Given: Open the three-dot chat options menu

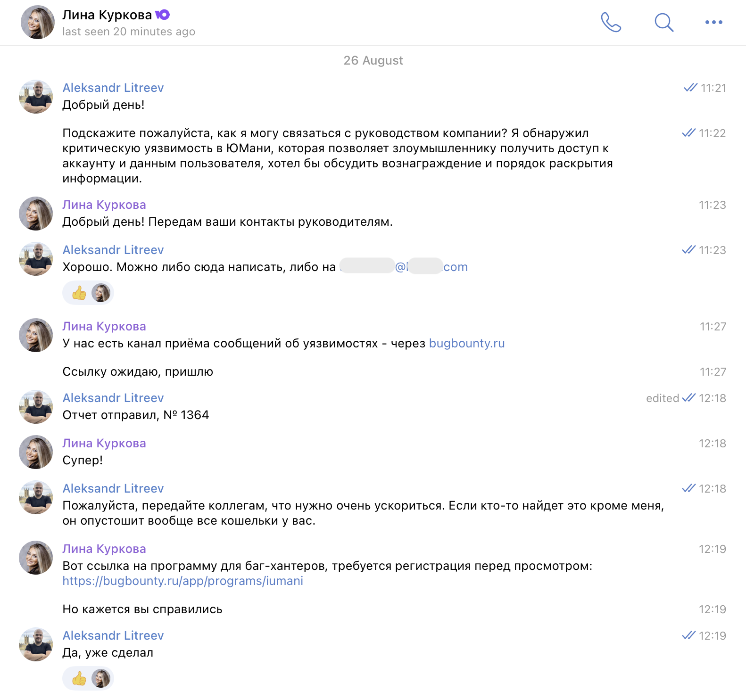Looking at the screenshot, I should tap(713, 22).
